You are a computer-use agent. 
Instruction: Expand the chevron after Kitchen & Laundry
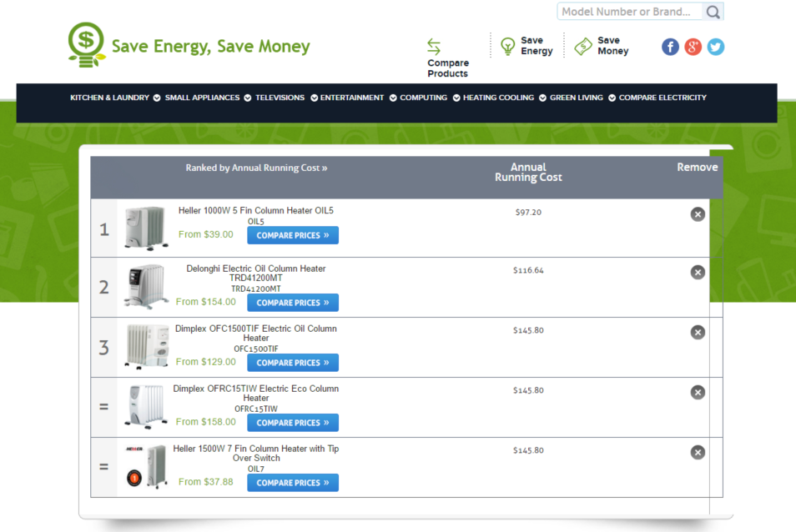[x=157, y=98]
